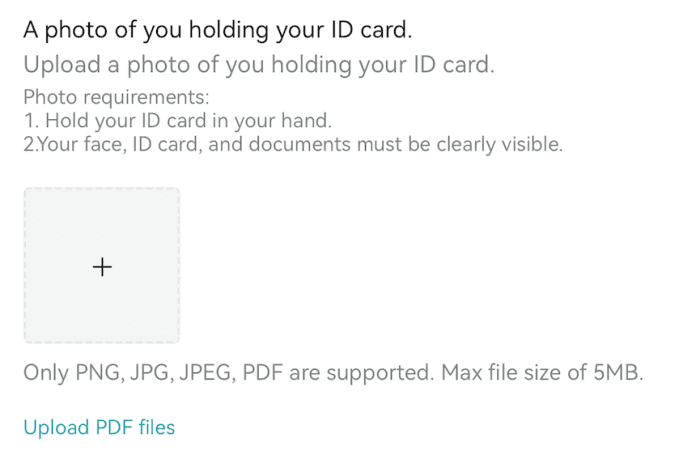Click the heading about holding your ID card

(217, 30)
